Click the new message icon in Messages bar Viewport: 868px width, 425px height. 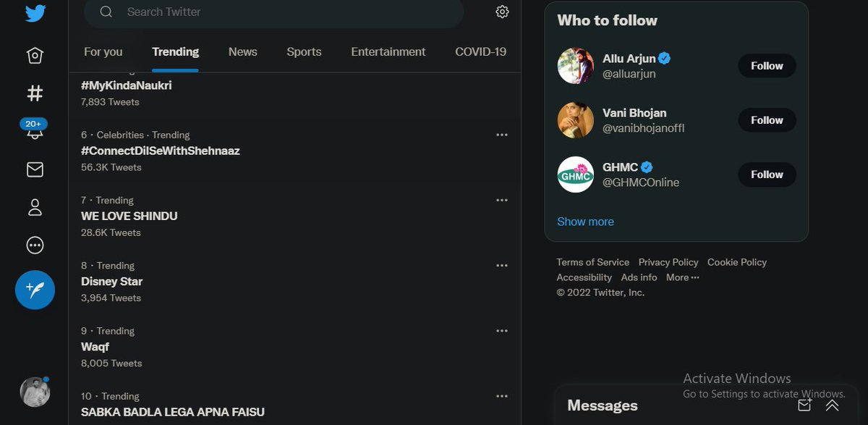[804, 405]
